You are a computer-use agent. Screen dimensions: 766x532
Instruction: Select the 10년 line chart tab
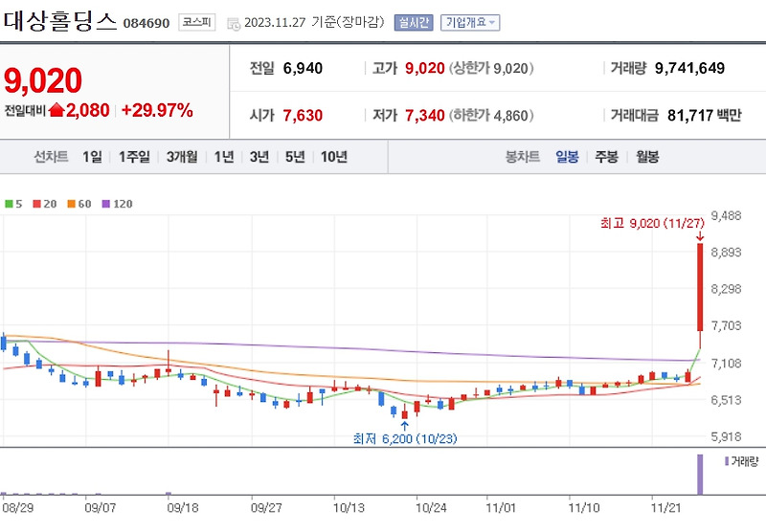[333, 157]
